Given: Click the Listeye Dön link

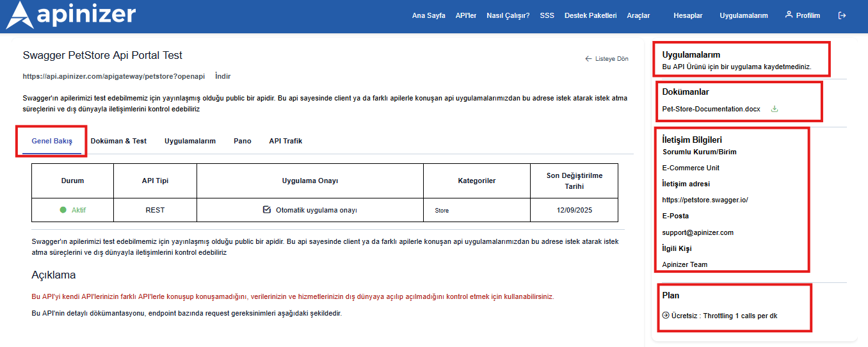Looking at the screenshot, I should pyautogui.click(x=612, y=59).
